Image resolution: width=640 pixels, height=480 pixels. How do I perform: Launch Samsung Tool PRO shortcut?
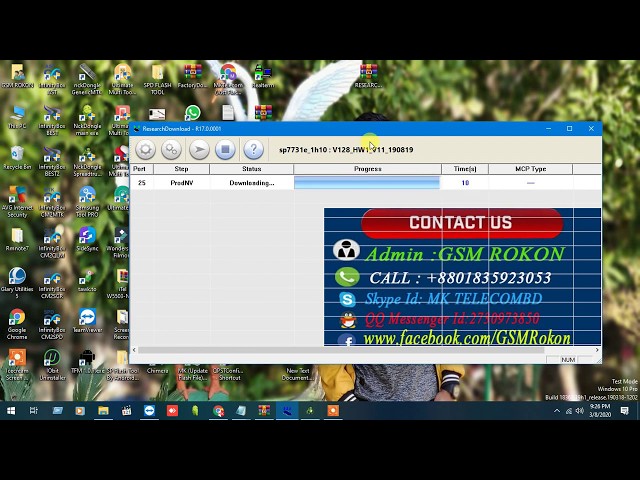(87, 202)
